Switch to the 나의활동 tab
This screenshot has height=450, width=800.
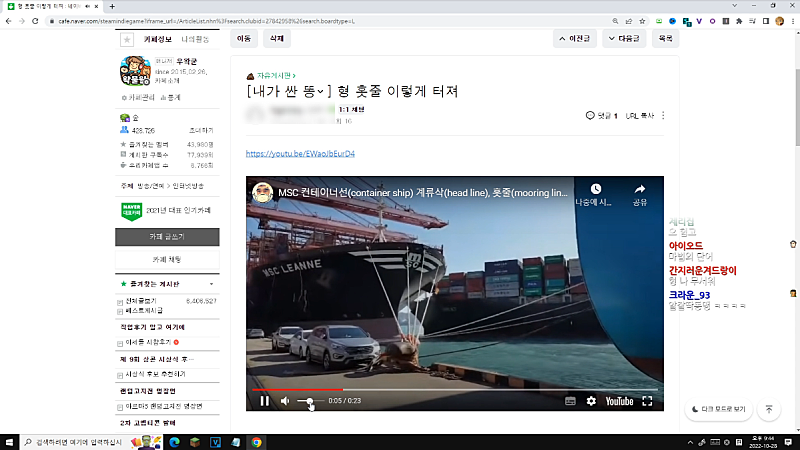click(195, 39)
